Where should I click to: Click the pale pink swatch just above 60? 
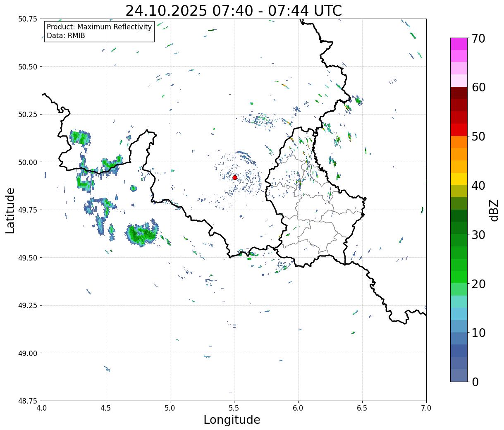(x=459, y=81)
